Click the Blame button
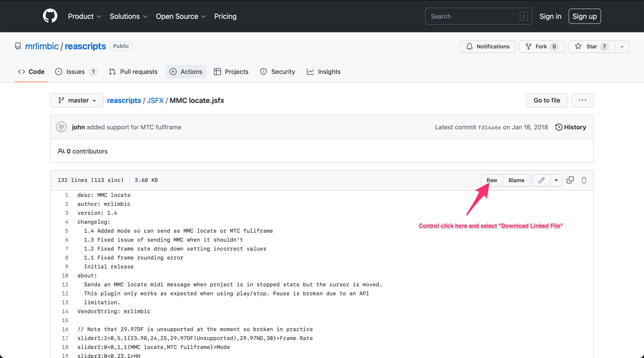 coord(516,180)
